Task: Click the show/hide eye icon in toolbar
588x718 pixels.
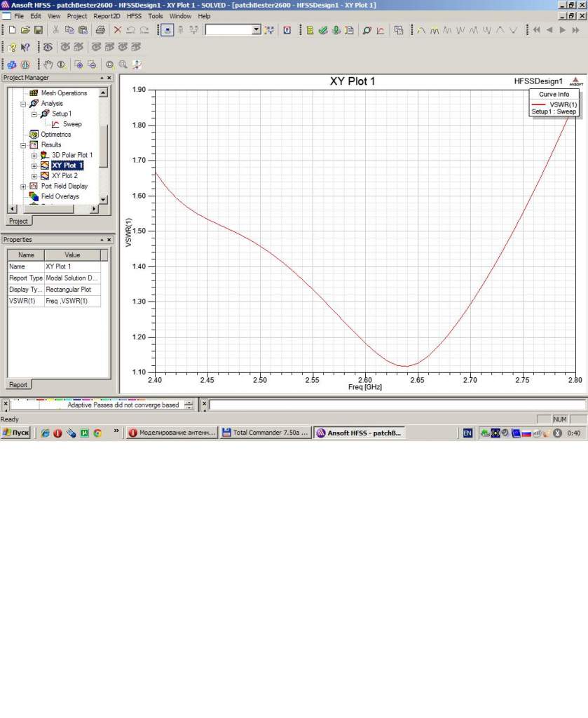Action: coord(48,47)
